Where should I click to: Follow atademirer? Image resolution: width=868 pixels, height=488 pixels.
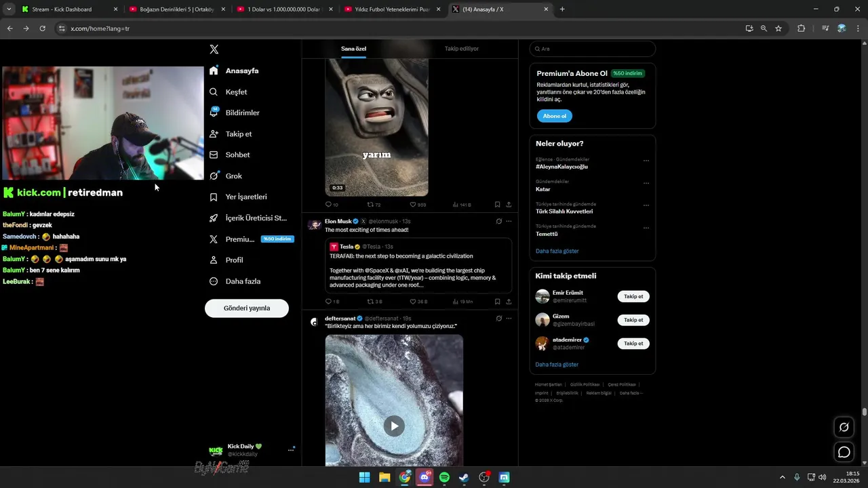(x=633, y=344)
